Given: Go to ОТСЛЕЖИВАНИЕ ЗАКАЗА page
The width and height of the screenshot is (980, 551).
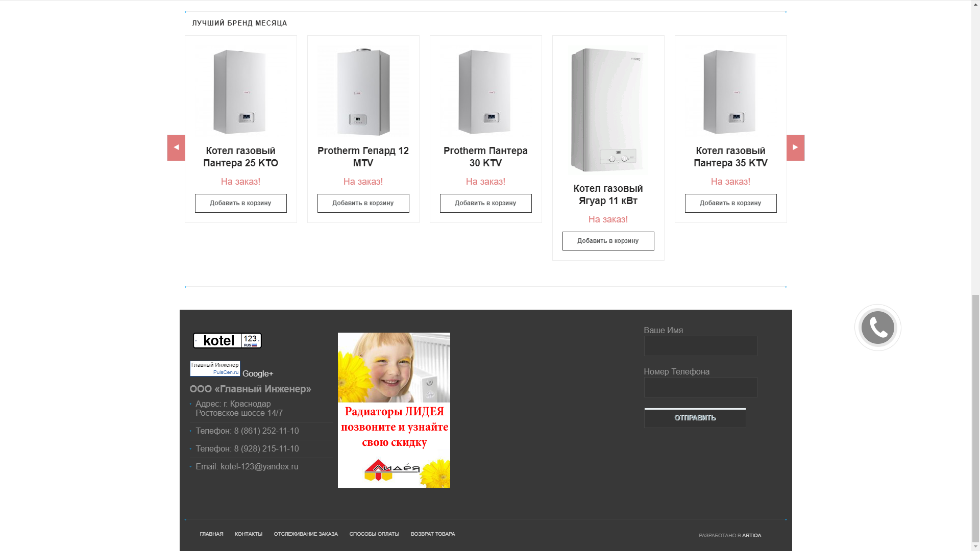Looking at the screenshot, I should click(x=306, y=534).
